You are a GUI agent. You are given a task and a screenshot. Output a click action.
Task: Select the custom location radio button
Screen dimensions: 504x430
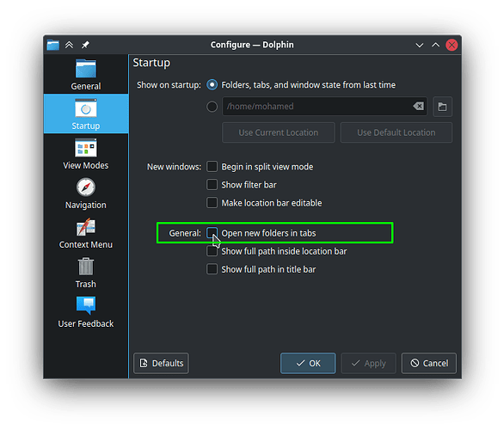point(212,107)
